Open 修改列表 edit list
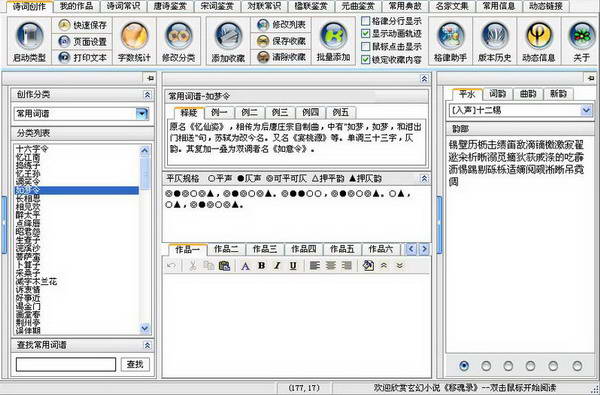 [x=281, y=25]
